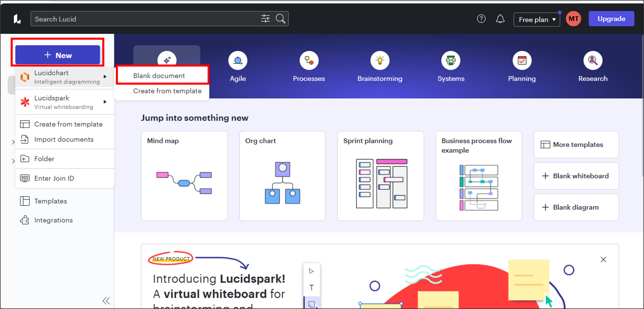Open the Free plan dropdown
Image resolution: width=644 pixels, height=309 pixels.
click(x=536, y=19)
